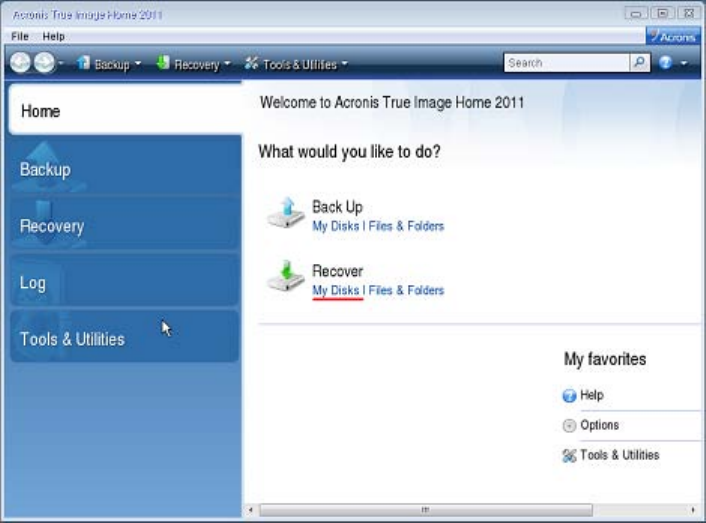Open the File menu
Image resolution: width=706 pixels, height=523 pixels.
click(x=20, y=36)
